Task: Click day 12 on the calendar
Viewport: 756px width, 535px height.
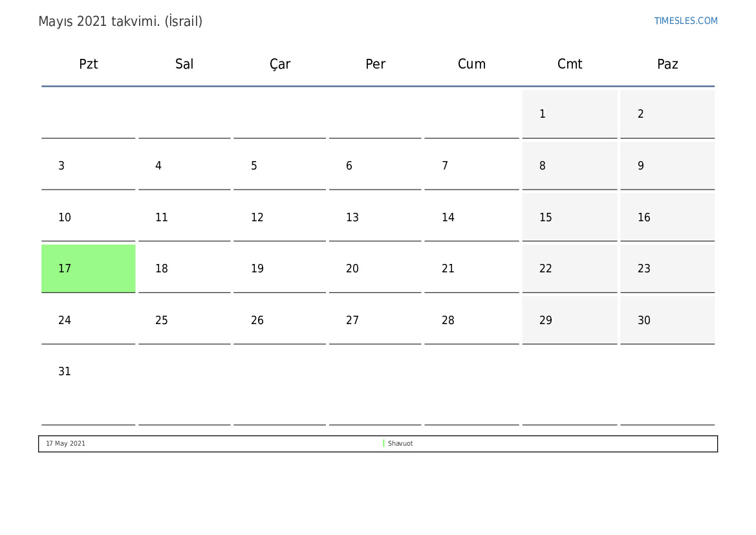Action: pos(279,217)
